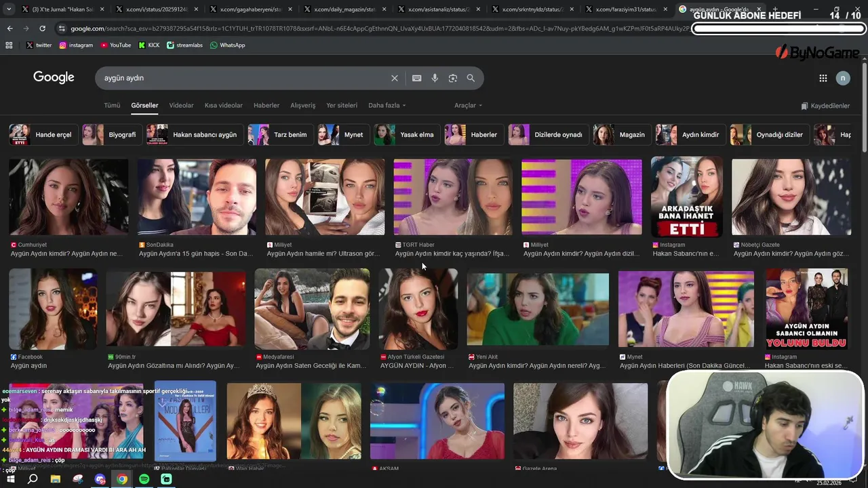This screenshot has height=488, width=868.
Task: Open the WhatsApp bookmark
Action: pyautogui.click(x=227, y=45)
